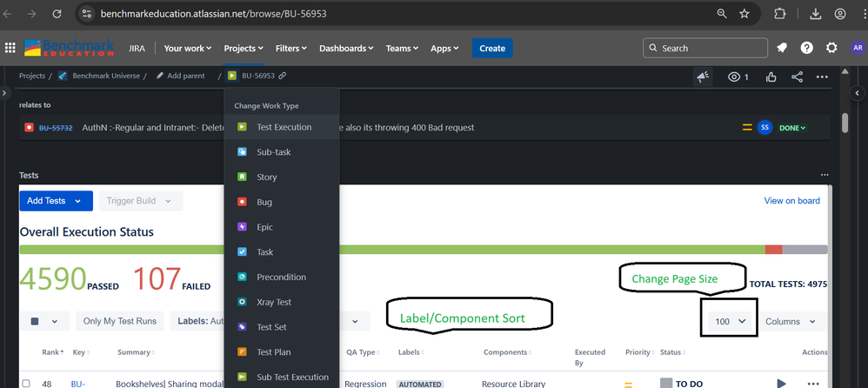Open Teams dropdown menu
Image resolution: width=868 pixels, height=388 pixels.
[402, 48]
